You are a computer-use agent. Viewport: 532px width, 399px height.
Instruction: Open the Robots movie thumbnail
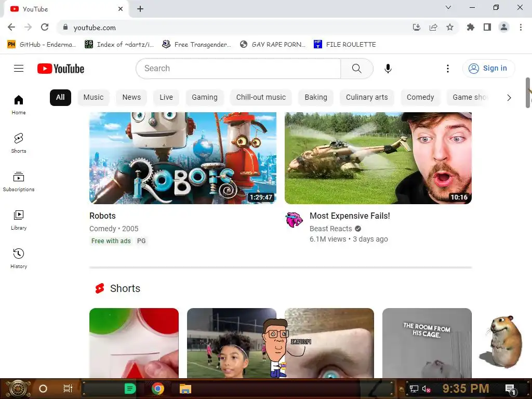point(183,158)
